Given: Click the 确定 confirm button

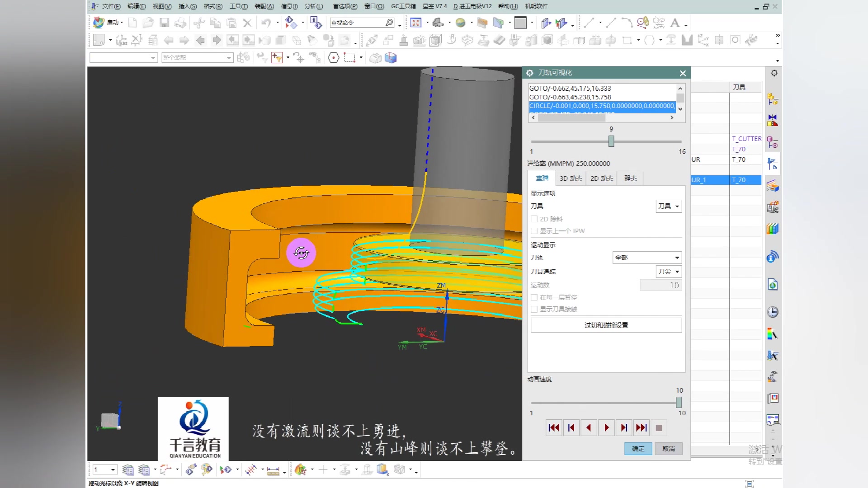Looking at the screenshot, I should 638,449.
